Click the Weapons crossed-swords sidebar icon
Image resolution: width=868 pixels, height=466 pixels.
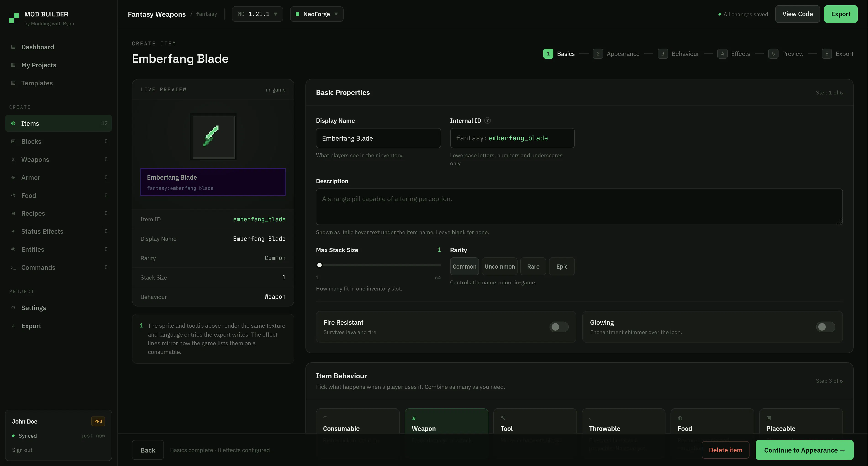coord(13,159)
